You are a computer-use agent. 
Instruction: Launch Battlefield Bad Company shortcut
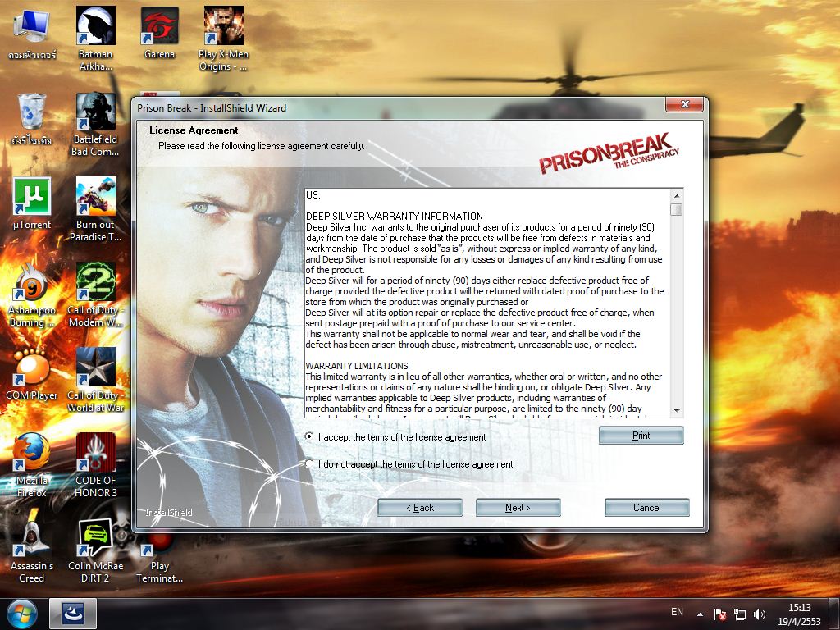pyautogui.click(x=95, y=125)
